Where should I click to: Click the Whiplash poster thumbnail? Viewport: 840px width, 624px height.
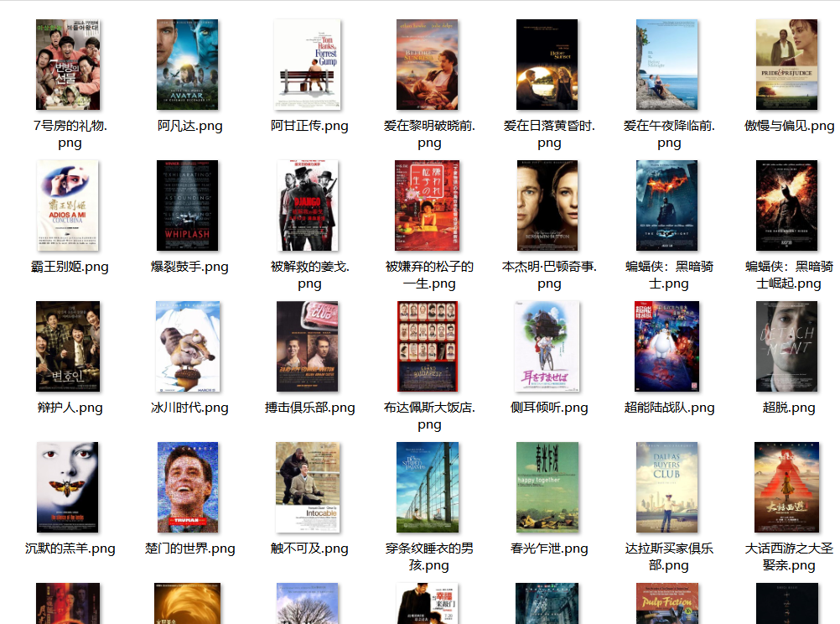point(188,205)
